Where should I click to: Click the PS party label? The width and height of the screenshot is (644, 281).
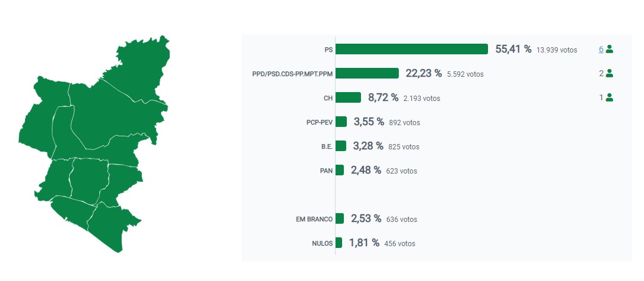[328, 50]
